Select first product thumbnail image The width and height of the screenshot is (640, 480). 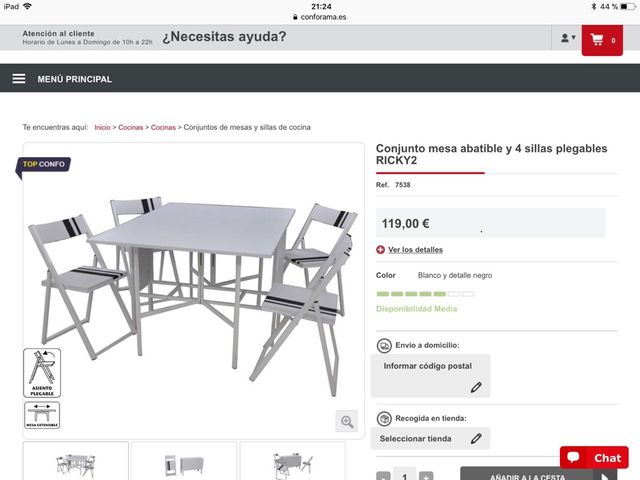(76, 461)
